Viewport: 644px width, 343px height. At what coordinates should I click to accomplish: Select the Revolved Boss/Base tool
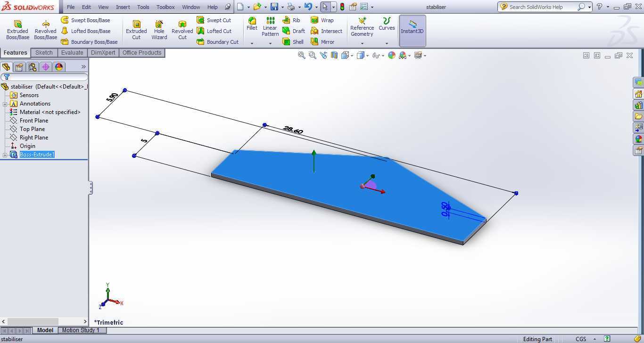tap(45, 30)
